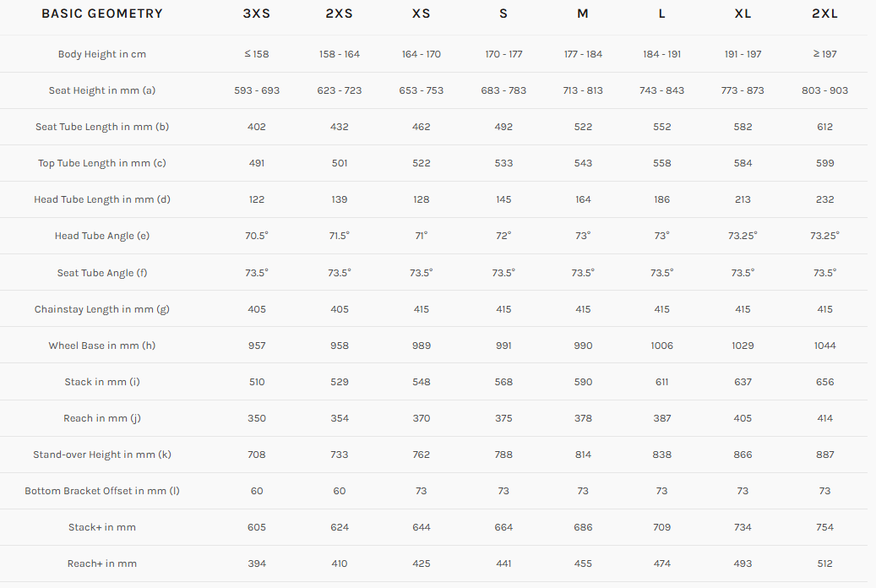Select the 3XS size column header
The image size is (876, 588).
257,14
